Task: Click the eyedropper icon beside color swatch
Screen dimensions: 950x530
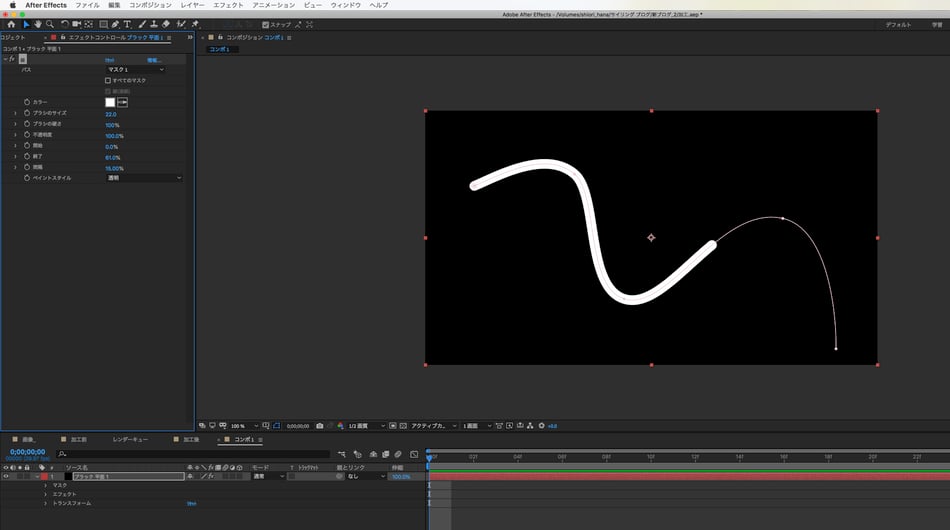Action: pyautogui.click(x=123, y=102)
